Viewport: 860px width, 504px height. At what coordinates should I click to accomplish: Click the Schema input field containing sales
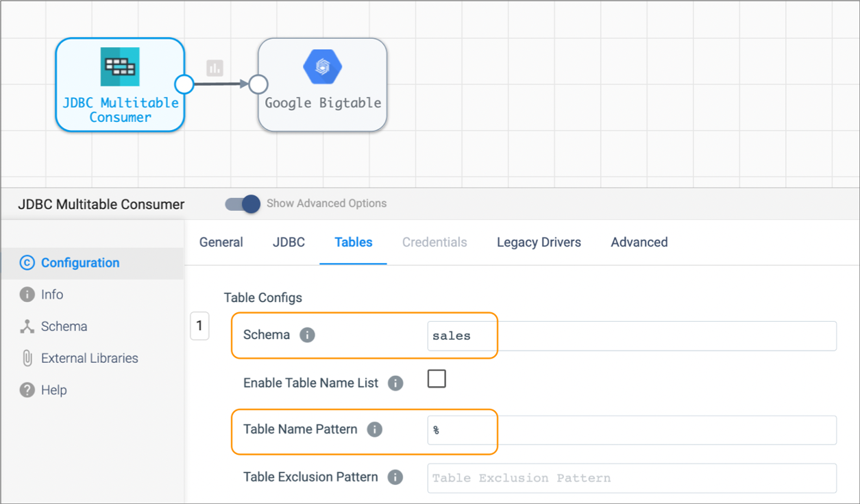(632, 336)
